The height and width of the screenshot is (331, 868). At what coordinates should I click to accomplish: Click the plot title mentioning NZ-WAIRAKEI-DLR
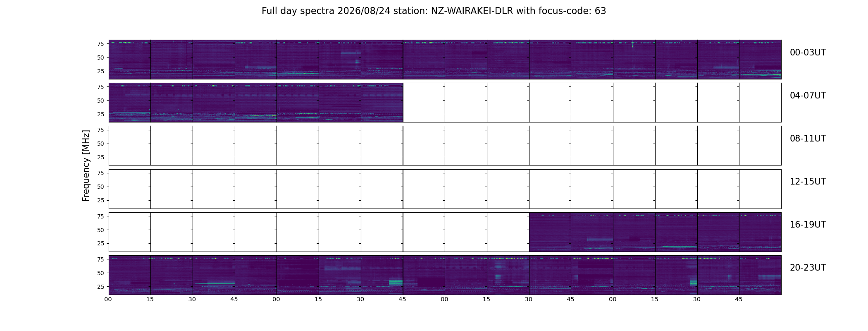[434, 11]
